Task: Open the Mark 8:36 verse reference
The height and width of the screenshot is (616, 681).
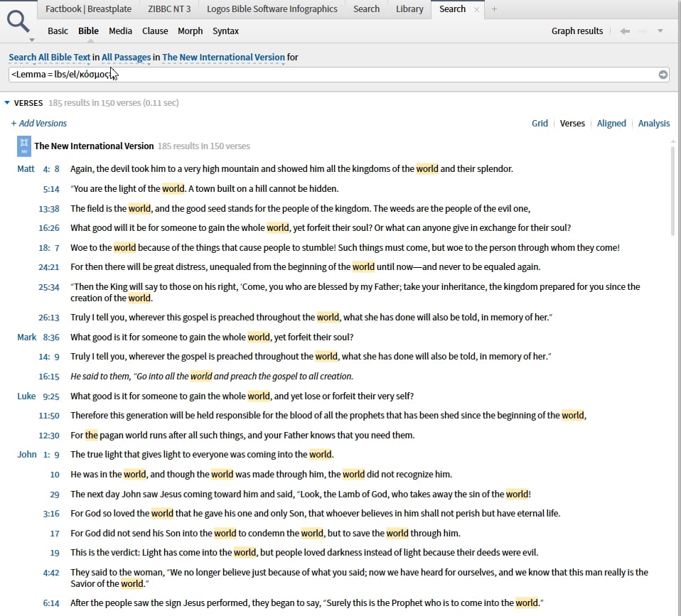Action: pos(38,337)
